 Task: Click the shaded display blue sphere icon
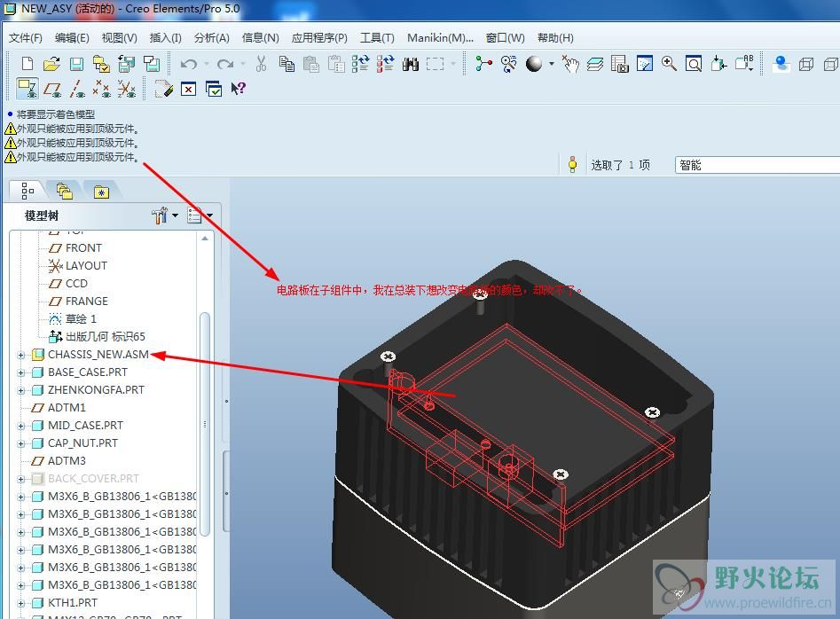point(781,64)
